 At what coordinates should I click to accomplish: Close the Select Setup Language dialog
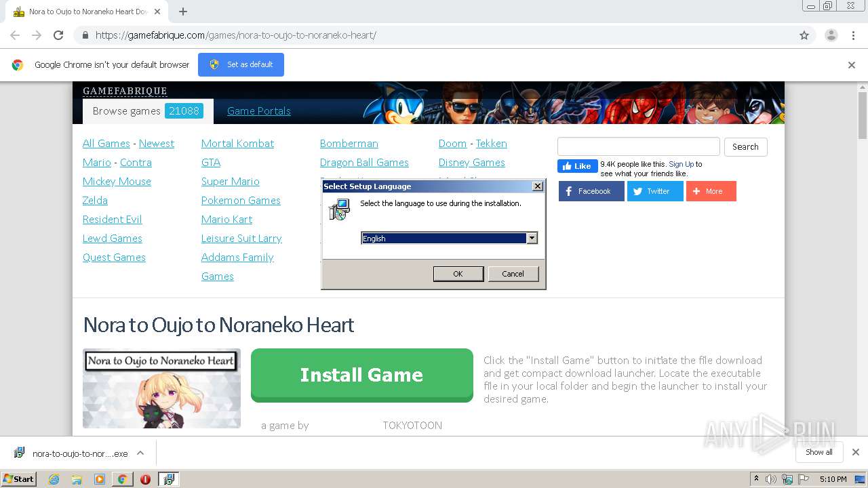click(538, 186)
